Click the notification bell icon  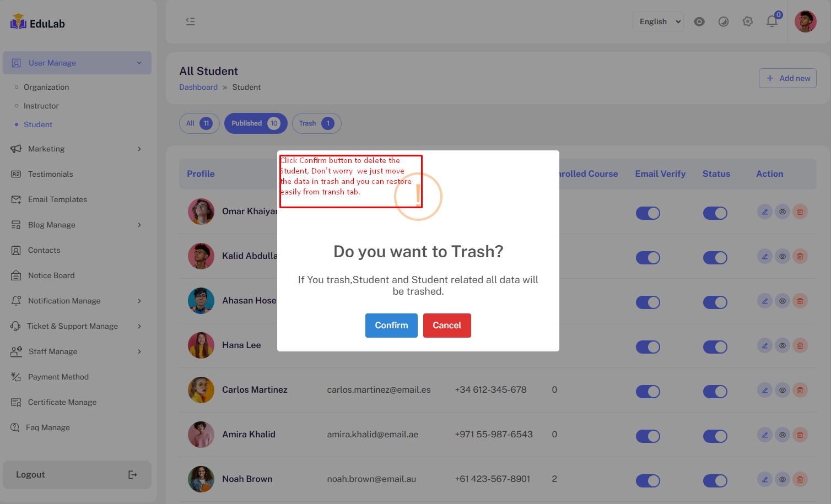771,21
